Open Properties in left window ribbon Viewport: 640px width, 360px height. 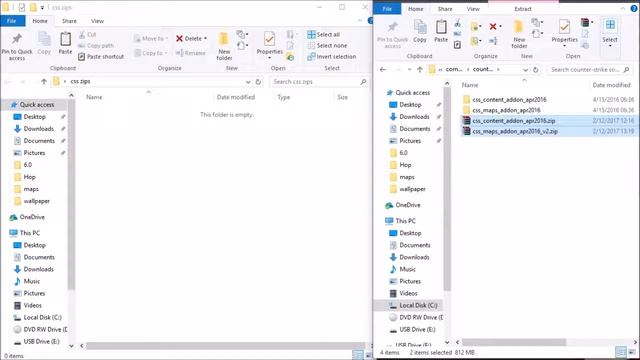[x=269, y=45]
